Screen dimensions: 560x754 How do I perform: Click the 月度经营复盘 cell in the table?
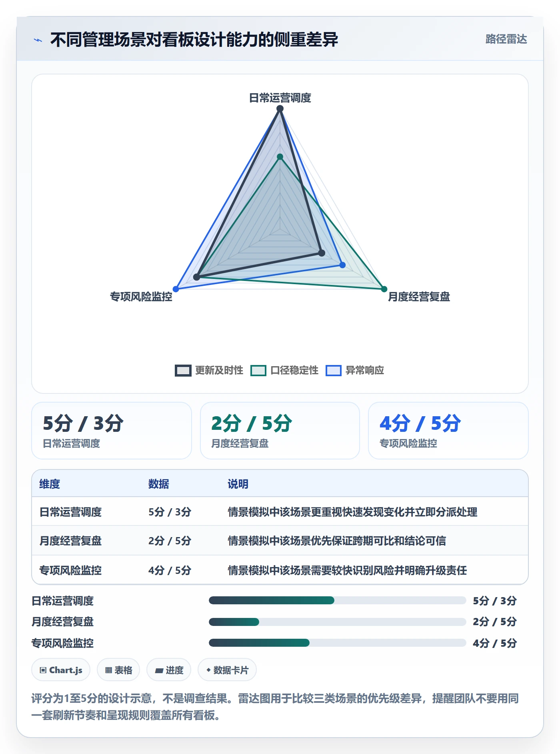click(70, 541)
